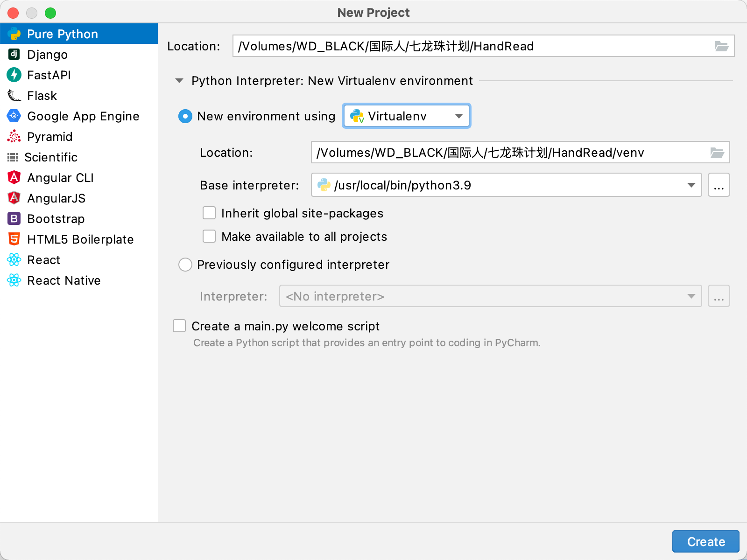Click the Create button
Screen dimensions: 747x560
705,541
